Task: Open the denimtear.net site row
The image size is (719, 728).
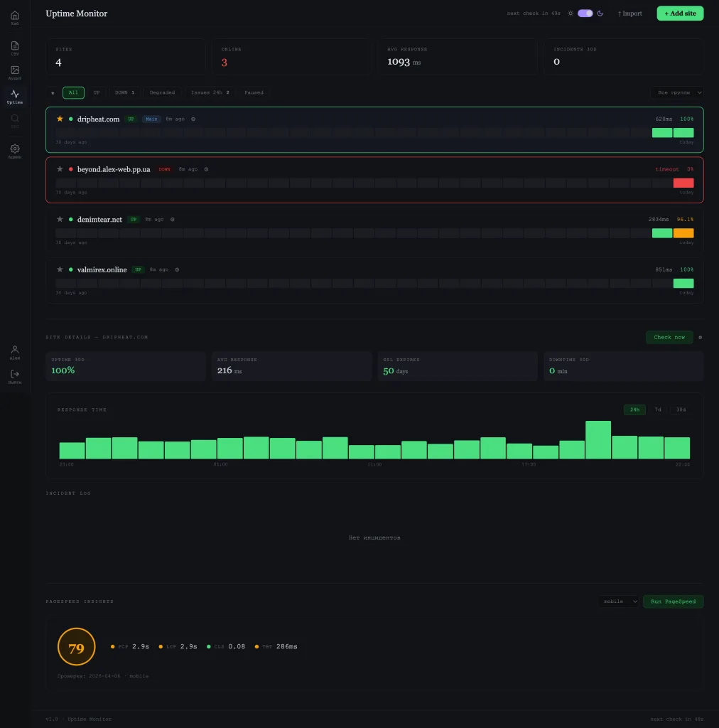Action: click(374, 230)
